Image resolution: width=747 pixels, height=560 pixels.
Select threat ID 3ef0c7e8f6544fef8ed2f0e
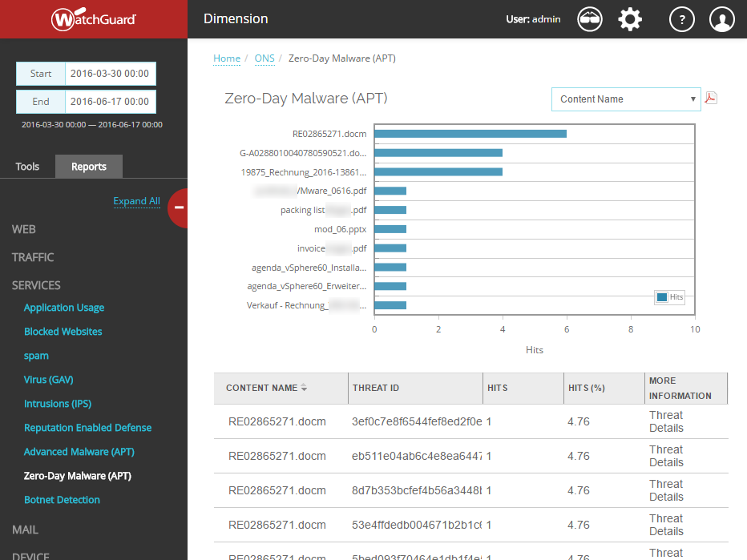(x=417, y=422)
